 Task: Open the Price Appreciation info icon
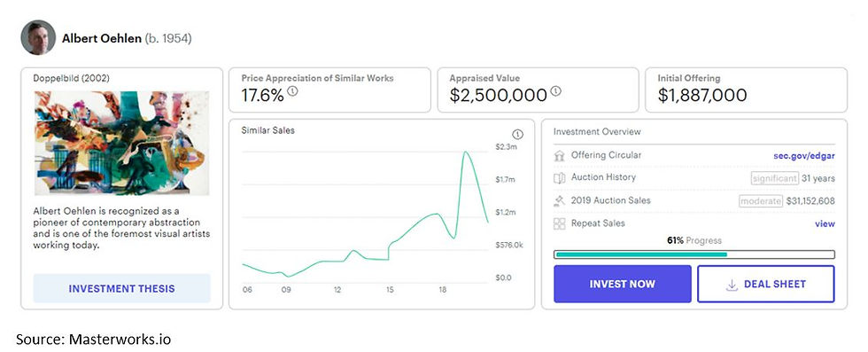(x=292, y=90)
